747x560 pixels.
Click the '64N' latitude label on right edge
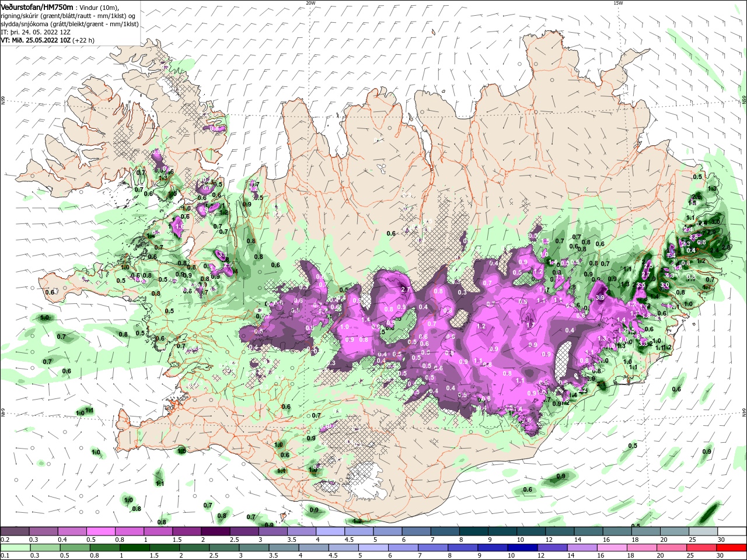coord(744,412)
